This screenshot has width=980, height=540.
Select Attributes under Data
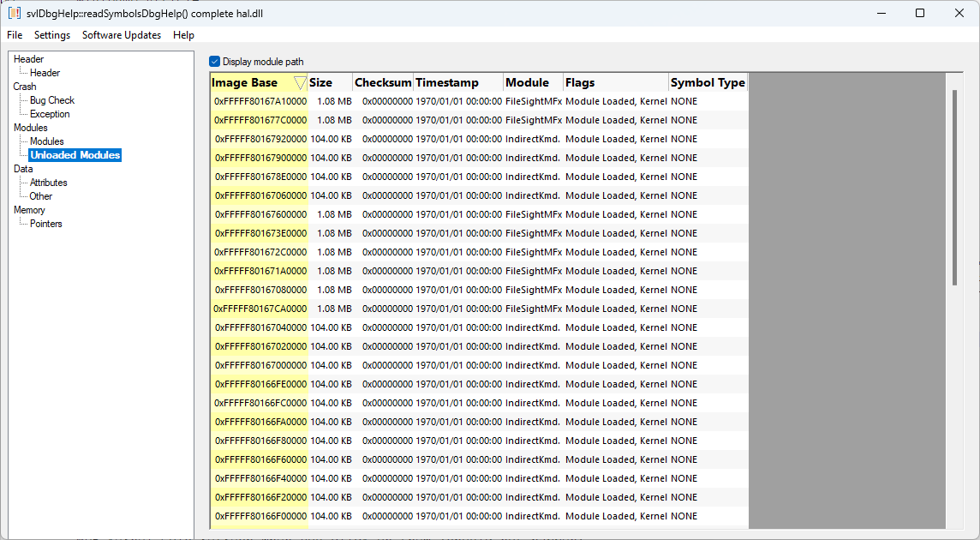point(47,182)
